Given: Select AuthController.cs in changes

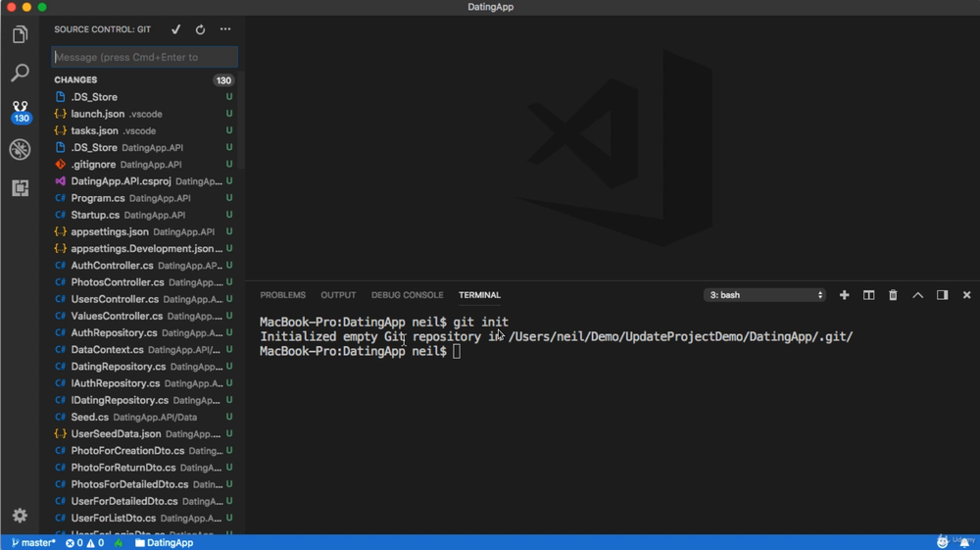Looking at the screenshot, I should (143, 266).
